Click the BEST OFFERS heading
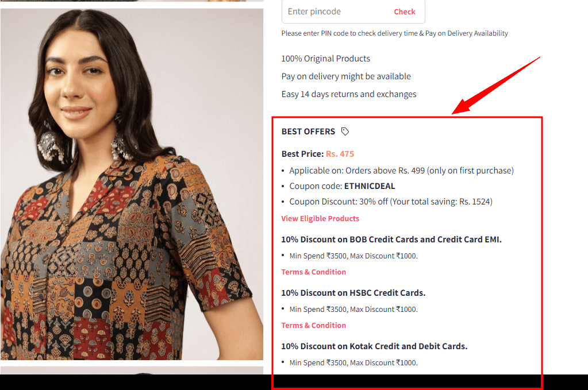Image resolution: width=588 pixels, height=390 pixels. coord(308,132)
